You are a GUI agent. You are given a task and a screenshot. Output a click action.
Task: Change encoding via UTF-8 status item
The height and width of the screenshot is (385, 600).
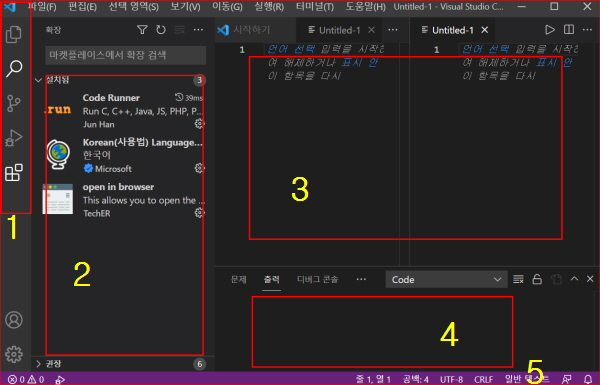click(452, 379)
